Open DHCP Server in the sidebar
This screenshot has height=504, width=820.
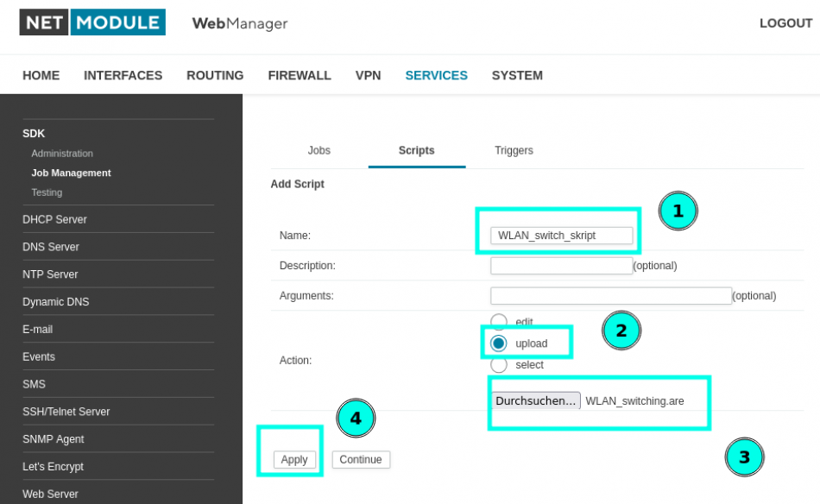(x=54, y=219)
